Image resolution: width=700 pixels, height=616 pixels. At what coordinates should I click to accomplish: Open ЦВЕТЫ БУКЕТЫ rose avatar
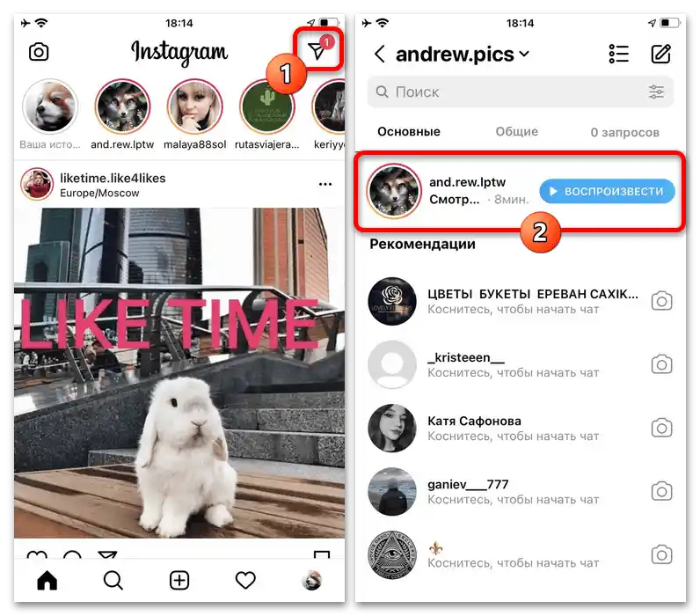392,301
